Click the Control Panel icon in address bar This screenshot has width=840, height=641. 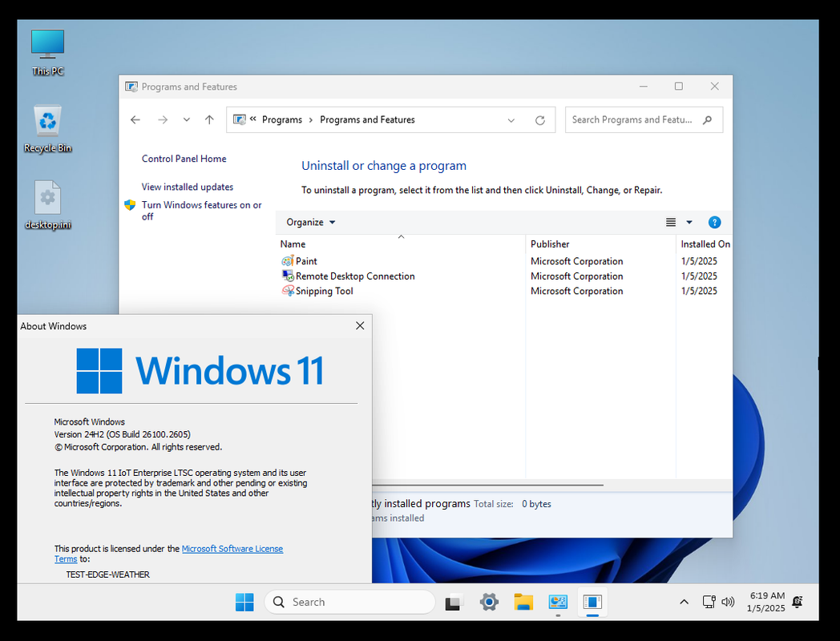[x=240, y=119]
